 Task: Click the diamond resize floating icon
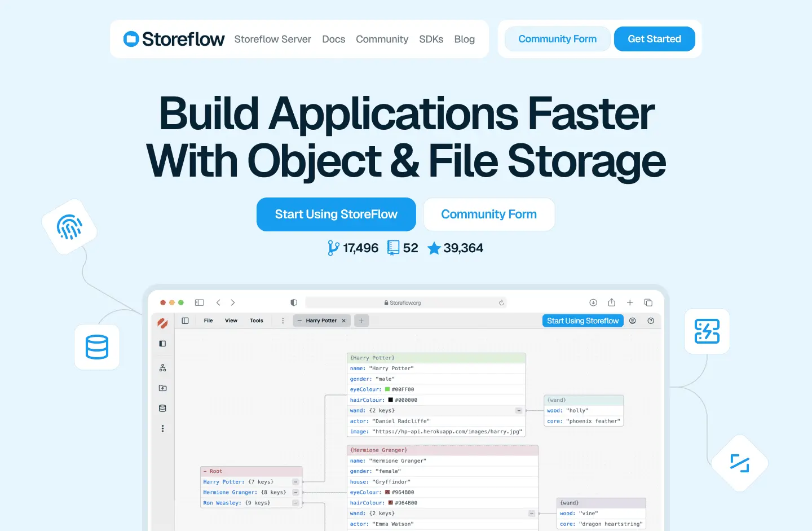[x=740, y=463]
